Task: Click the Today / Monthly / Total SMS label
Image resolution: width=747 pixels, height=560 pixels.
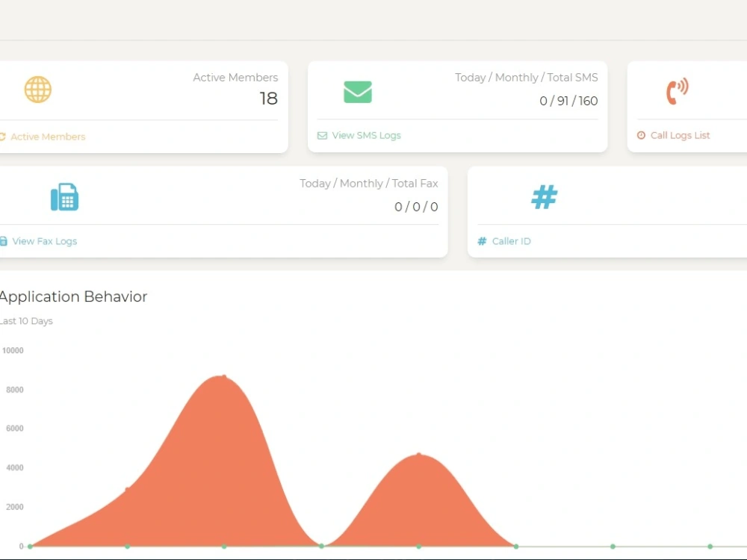Action: (527, 77)
